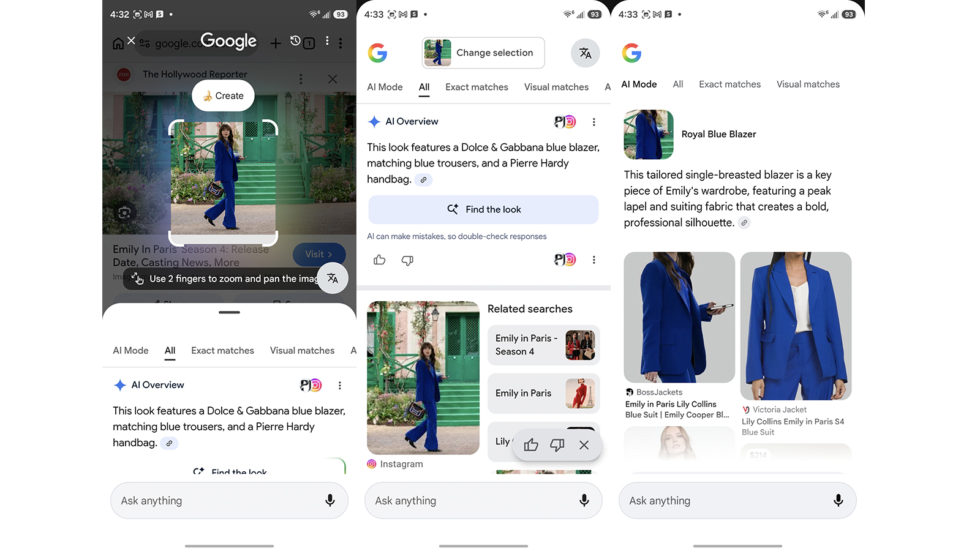Tap the Find the look button
The width and height of the screenshot is (980, 551).
pyautogui.click(x=483, y=209)
